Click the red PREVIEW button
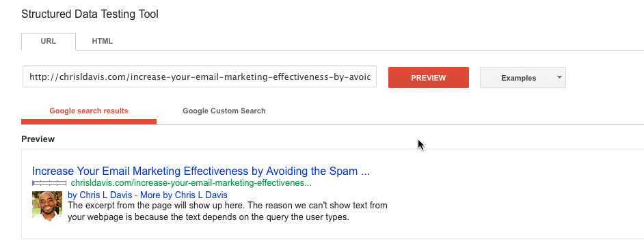 click(429, 78)
